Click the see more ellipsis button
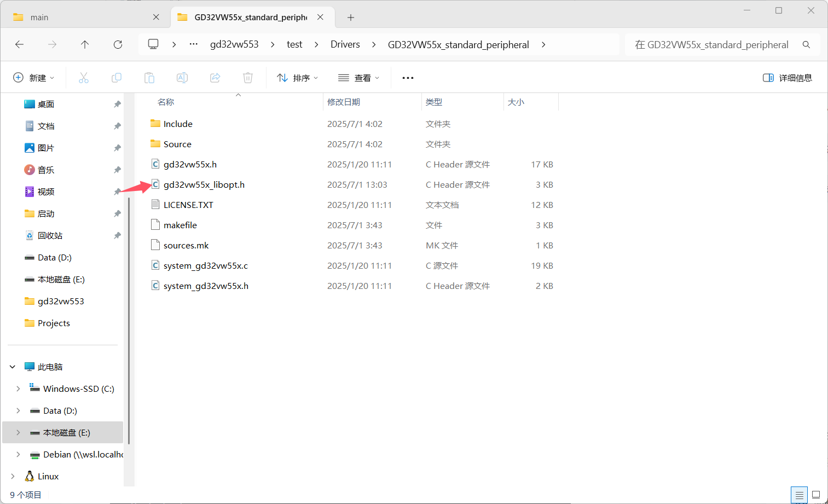The width and height of the screenshot is (828, 504). click(407, 77)
